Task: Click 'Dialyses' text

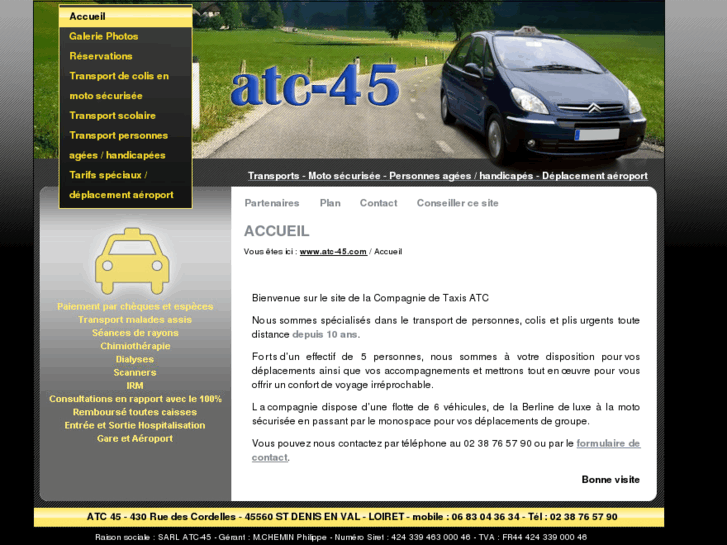Action: click(x=135, y=359)
